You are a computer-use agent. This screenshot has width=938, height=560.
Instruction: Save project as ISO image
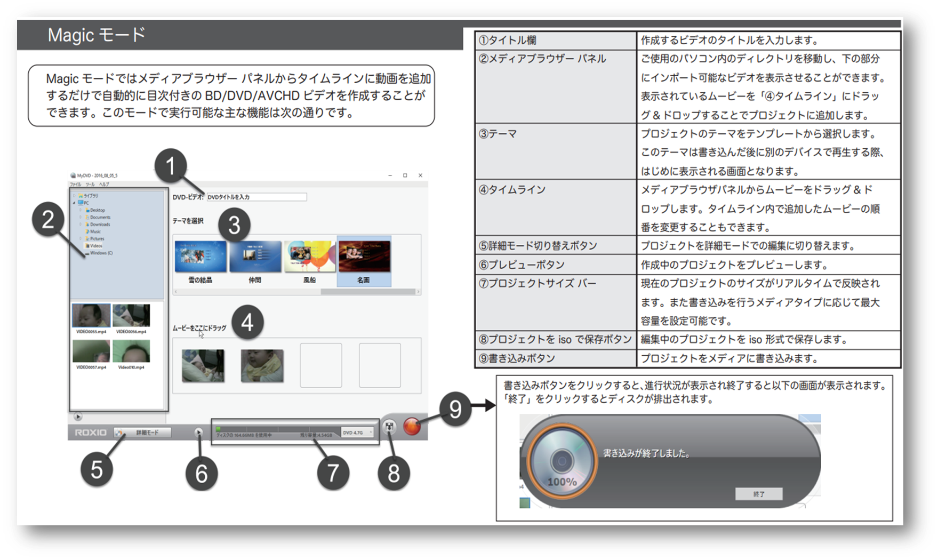click(x=389, y=427)
